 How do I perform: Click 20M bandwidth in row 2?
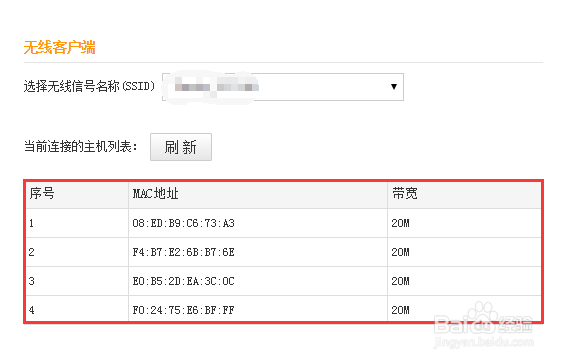coord(400,252)
